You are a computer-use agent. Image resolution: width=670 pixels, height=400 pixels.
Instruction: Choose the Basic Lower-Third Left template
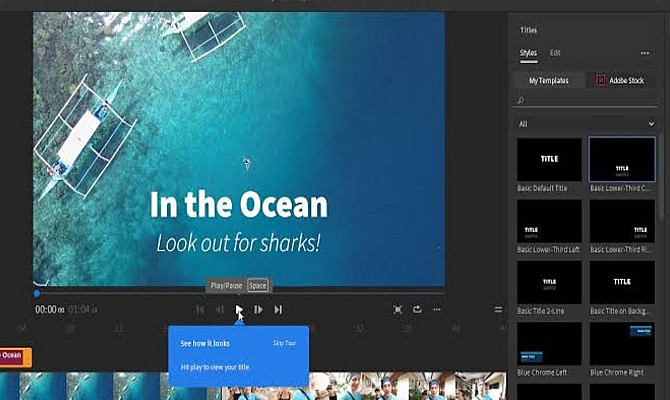click(x=549, y=221)
